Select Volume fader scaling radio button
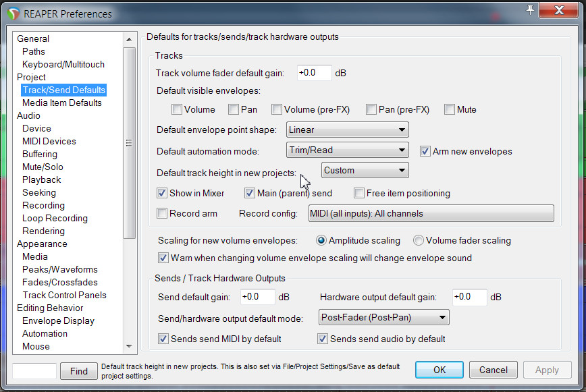The image size is (586, 392). coord(418,240)
